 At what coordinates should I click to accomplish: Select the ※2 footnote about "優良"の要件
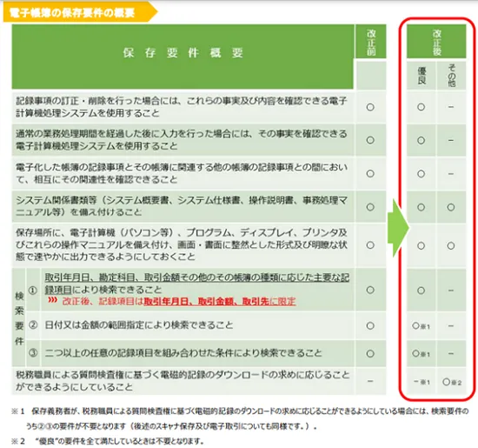107,441
